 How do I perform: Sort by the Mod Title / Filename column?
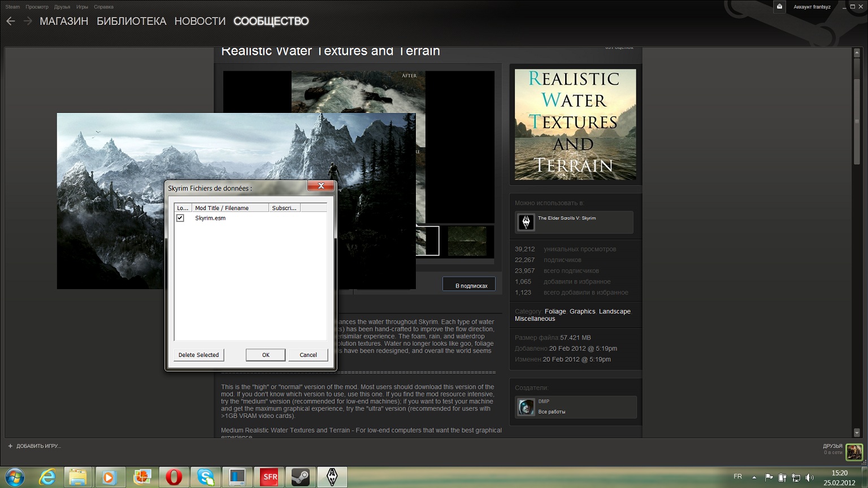230,208
